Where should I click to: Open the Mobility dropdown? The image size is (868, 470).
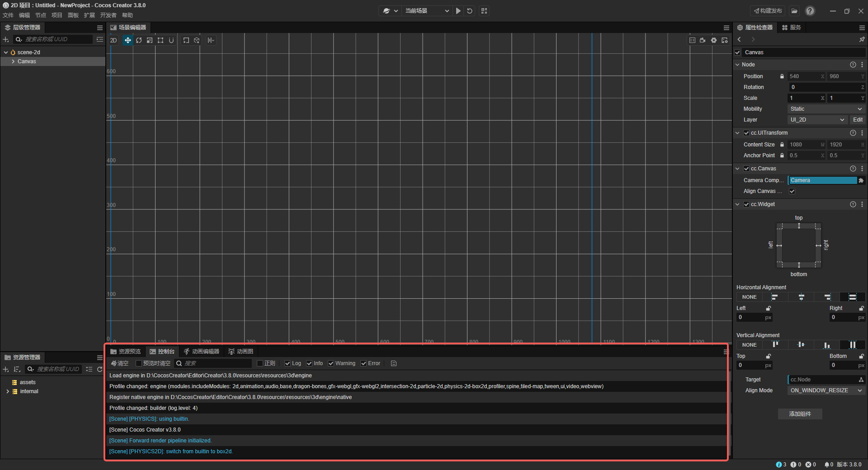(826, 109)
